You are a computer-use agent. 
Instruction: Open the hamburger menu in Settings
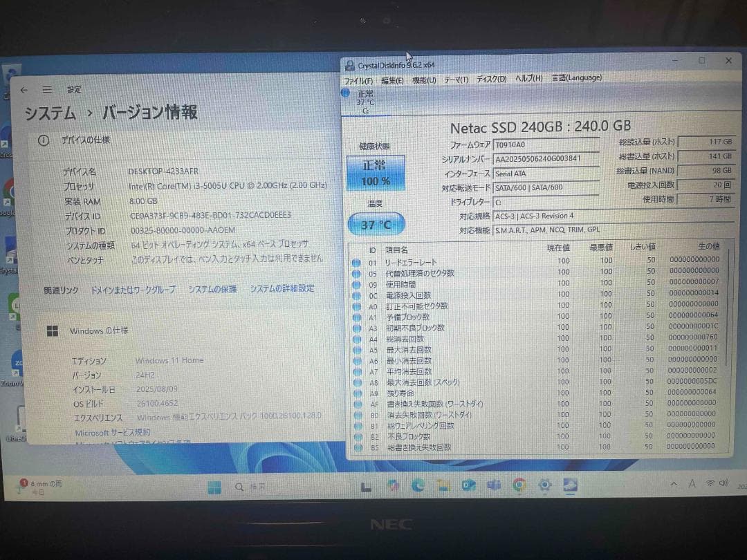click(x=47, y=88)
